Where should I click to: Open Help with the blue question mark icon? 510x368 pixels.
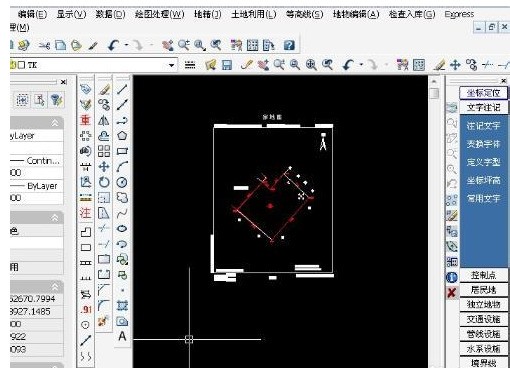[x=289, y=45]
